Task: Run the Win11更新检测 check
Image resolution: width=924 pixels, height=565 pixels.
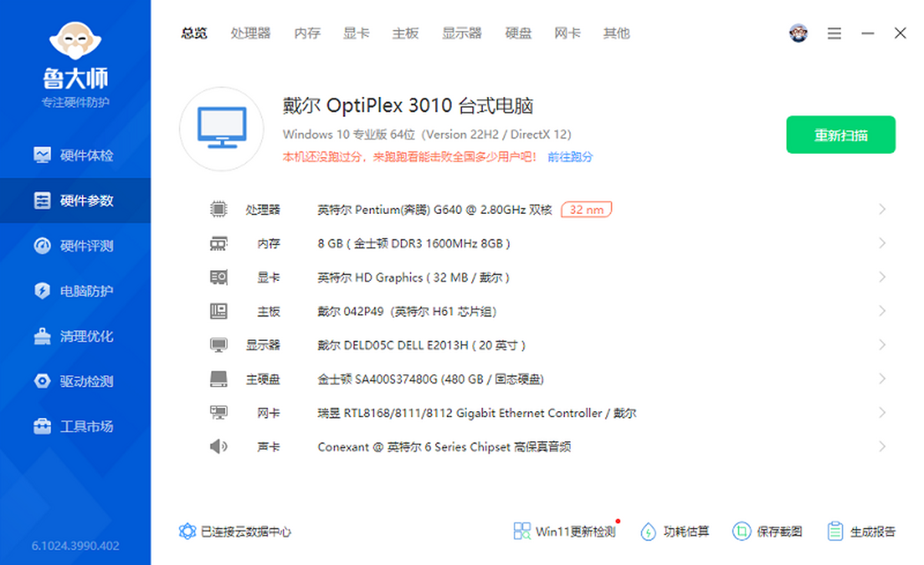Action: click(564, 531)
